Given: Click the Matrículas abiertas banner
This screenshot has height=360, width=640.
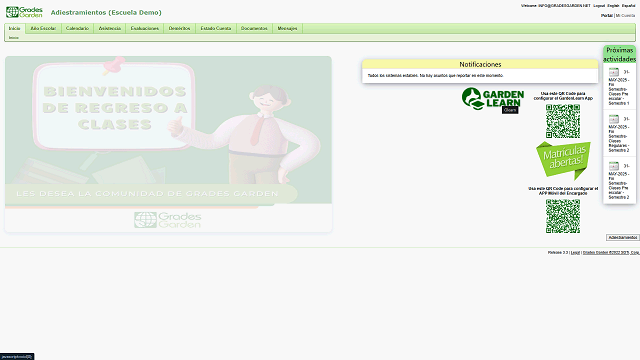Looking at the screenshot, I should (x=563, y=160).
